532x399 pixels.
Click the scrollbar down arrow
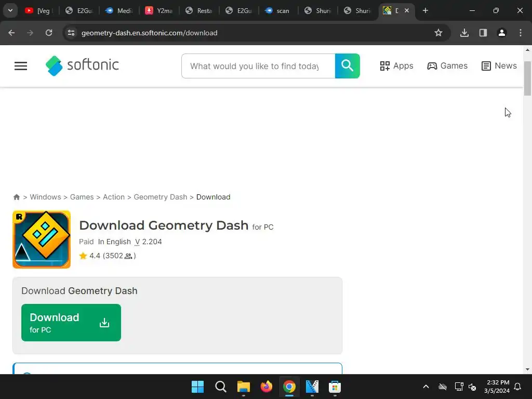point(527,369)
